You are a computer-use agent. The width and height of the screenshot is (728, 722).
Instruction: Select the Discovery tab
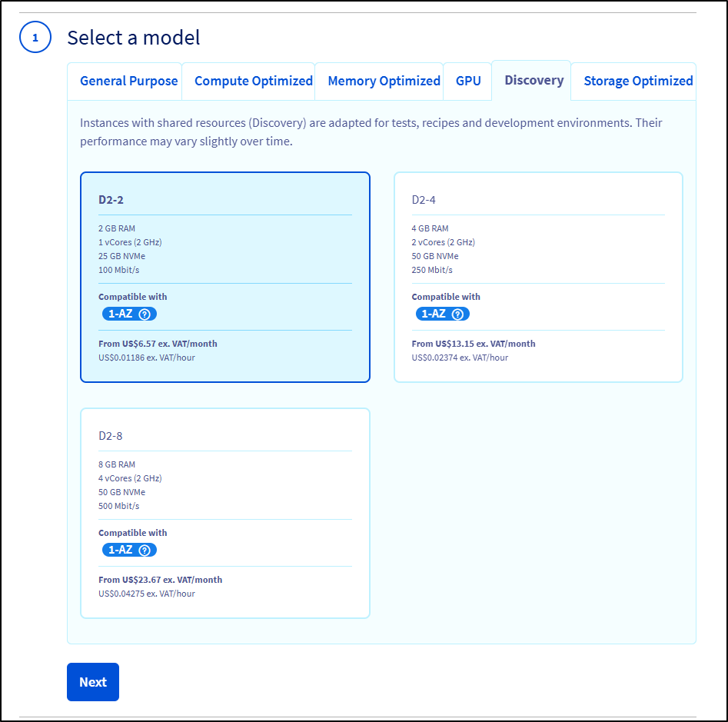[534, 81]
